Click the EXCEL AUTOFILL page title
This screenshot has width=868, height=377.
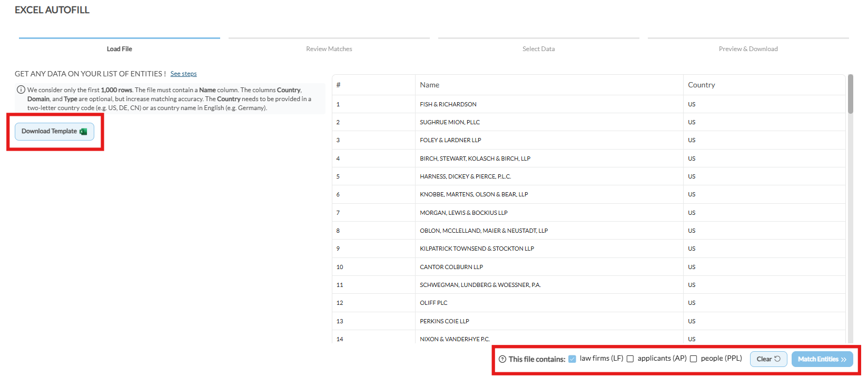[52, 10]
